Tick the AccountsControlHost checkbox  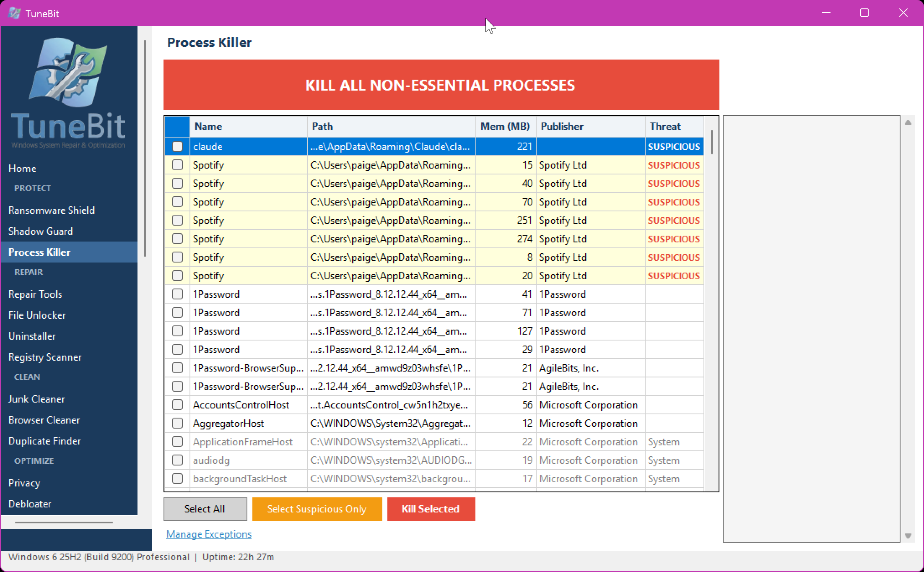(x=177, y=405)
